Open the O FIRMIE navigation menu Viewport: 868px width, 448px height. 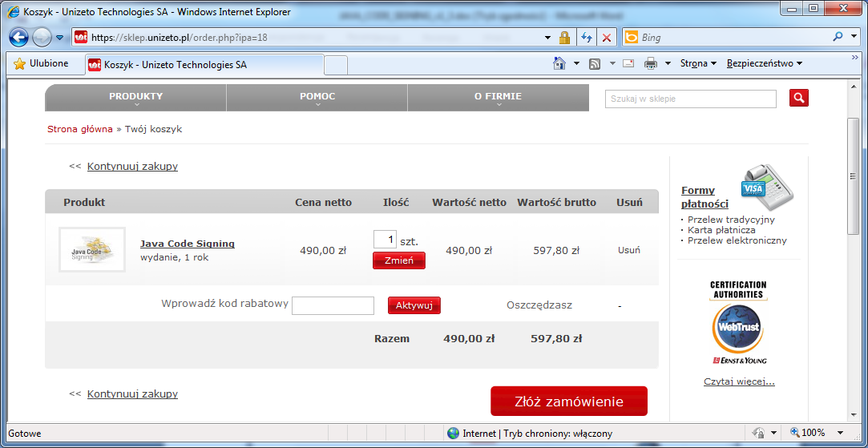pyautogui.click(x=499, y=98)
